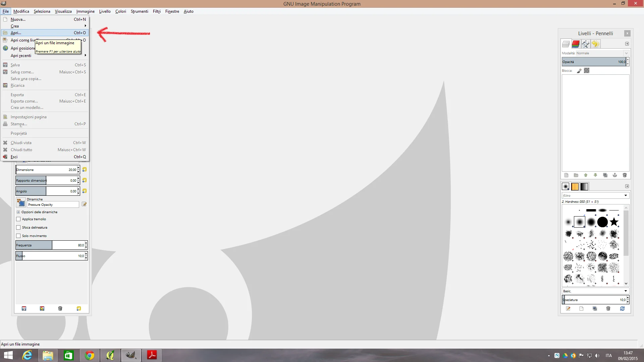The width and height of the screenshot is (644, 362).
Task: Anchor floating layer icon
Action: (615, 175)
